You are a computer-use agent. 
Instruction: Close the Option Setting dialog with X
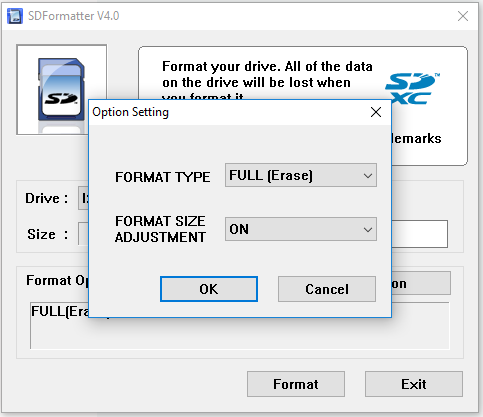coord(376,112)
